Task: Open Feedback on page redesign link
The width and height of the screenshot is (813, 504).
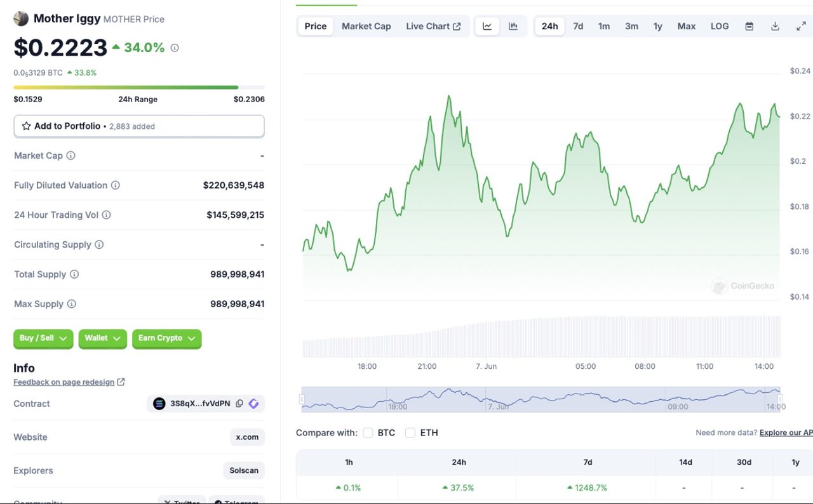Action: coord(64,382)
